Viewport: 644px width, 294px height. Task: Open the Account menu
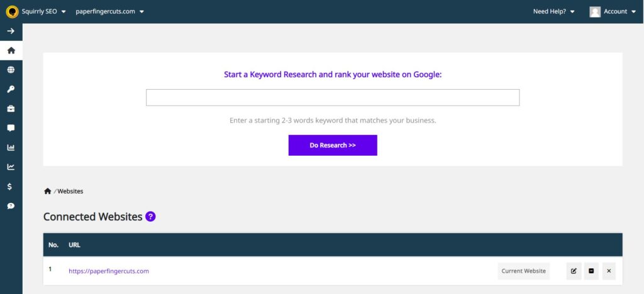(613, 11)
